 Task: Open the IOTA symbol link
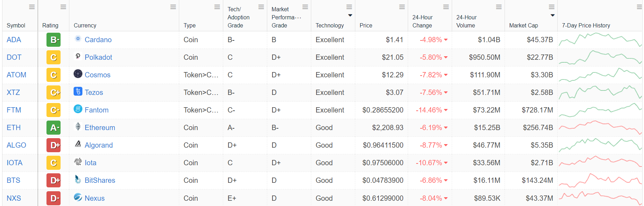click(14, 163)
